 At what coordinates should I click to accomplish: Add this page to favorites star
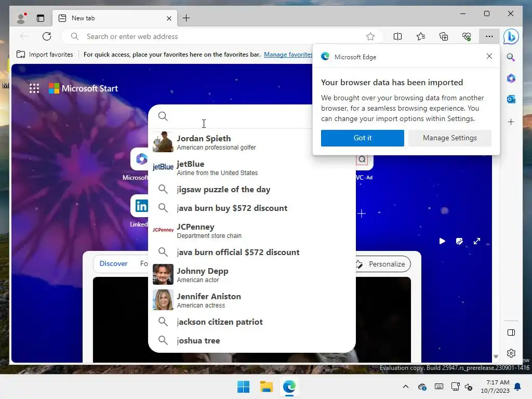370,36
